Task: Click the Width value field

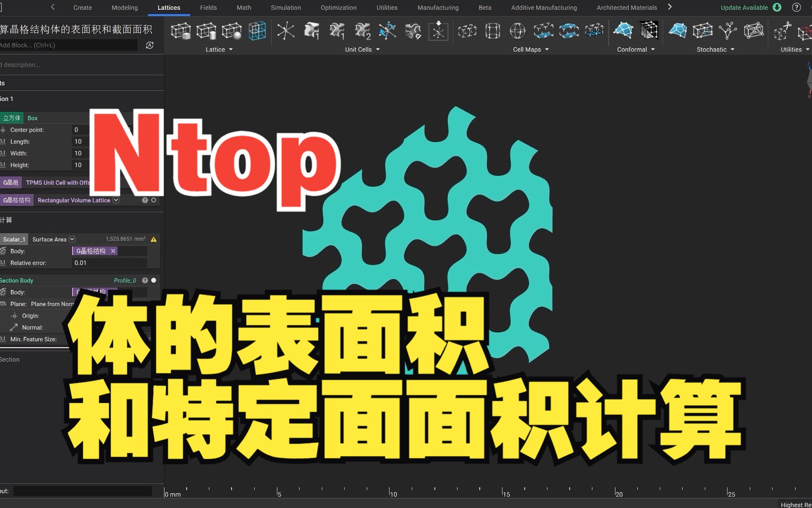Action: click(x=80, y=153)
